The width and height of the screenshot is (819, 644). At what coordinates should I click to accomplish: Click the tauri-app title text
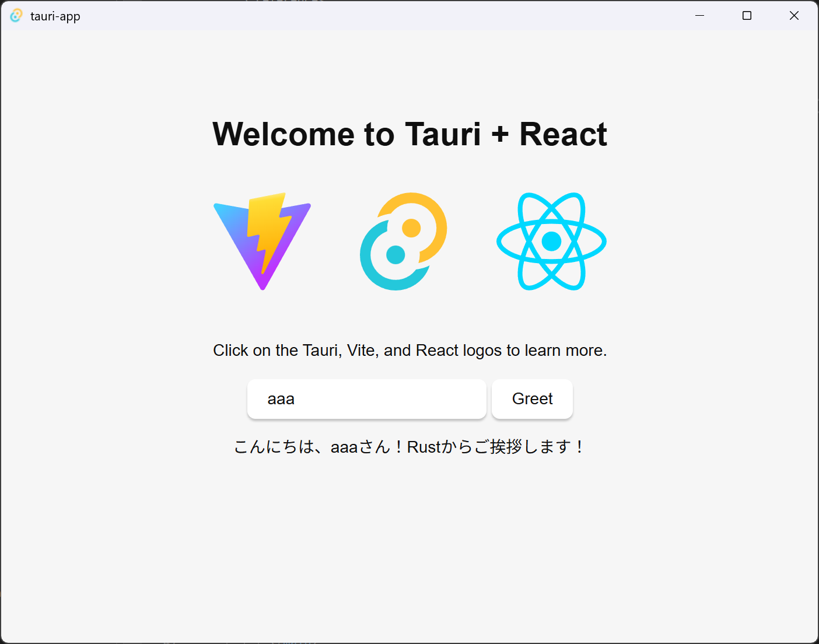[x=56, y=16]
